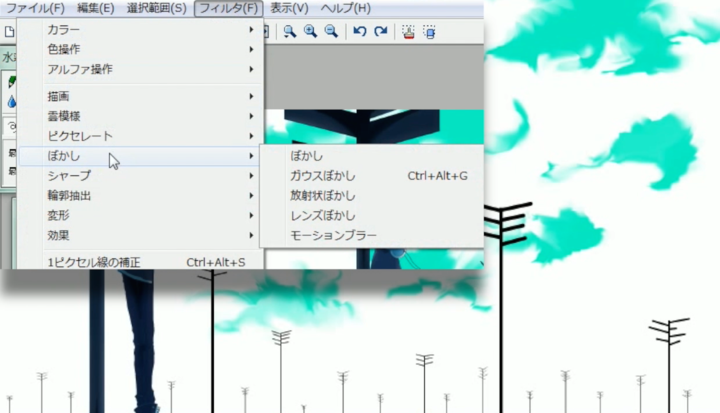Click the Zoom Out magnifier icon
Image resolution: width=720 pixels, height=413 pixels.
(331, 31)
